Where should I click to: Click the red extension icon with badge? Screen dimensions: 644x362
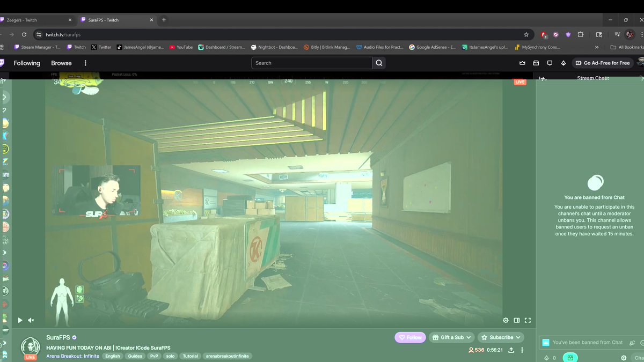coord(544,34)
